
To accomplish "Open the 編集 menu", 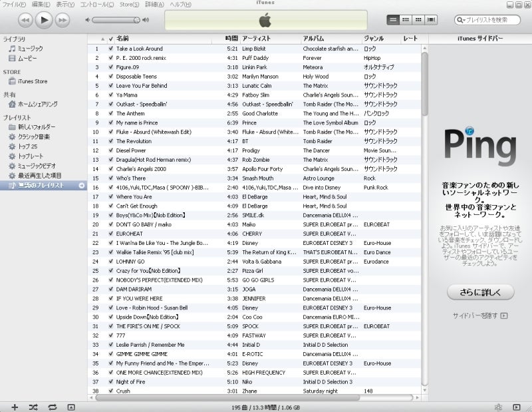I will tap(41, 4).
